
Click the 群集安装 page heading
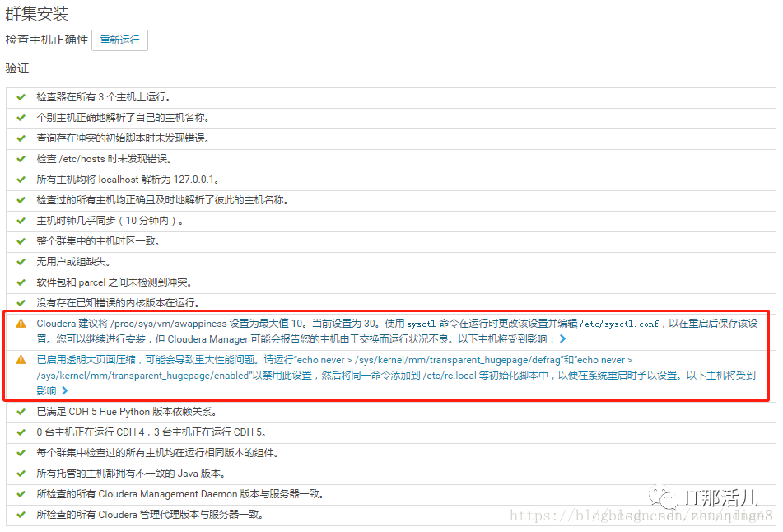click(x=36, y=13)
